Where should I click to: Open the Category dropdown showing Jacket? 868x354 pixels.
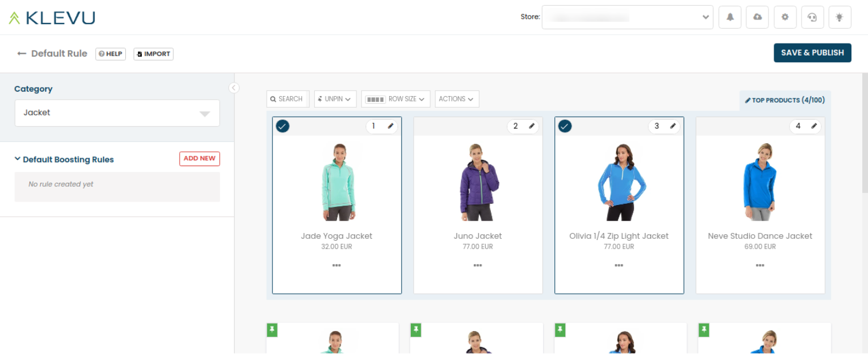tap(117, 113)
